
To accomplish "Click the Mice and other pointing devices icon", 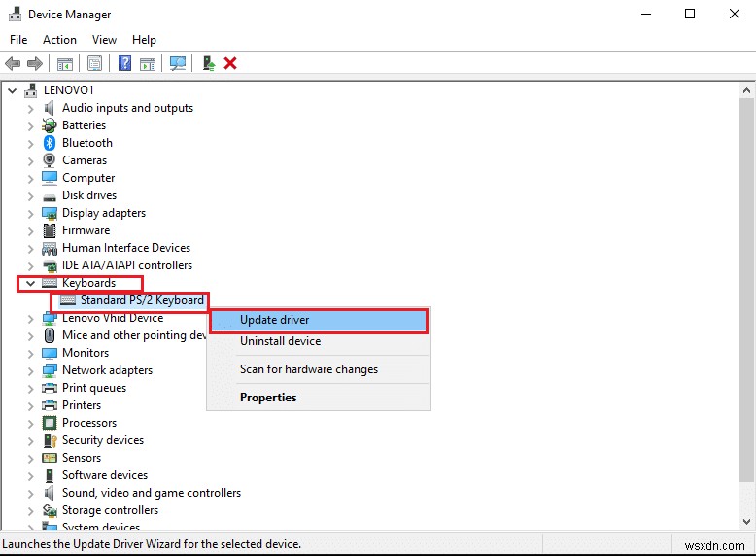I will (50, 335).
